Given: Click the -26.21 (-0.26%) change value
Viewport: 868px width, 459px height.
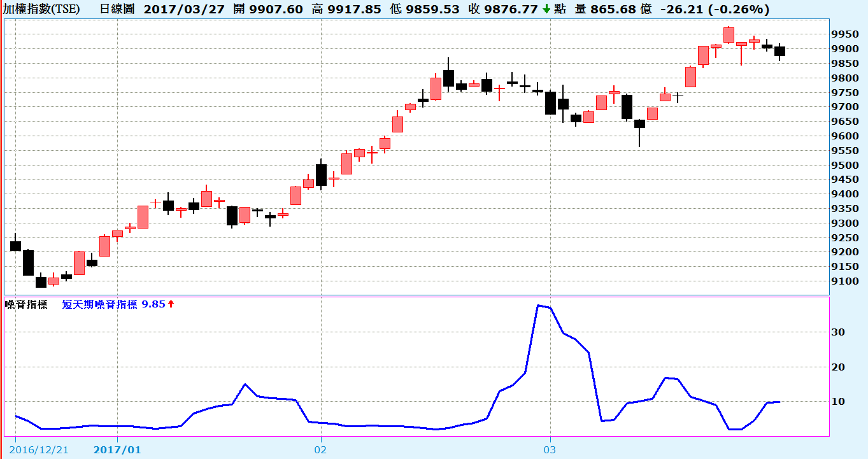Looking at the screenshot, I should coord(714,10).
